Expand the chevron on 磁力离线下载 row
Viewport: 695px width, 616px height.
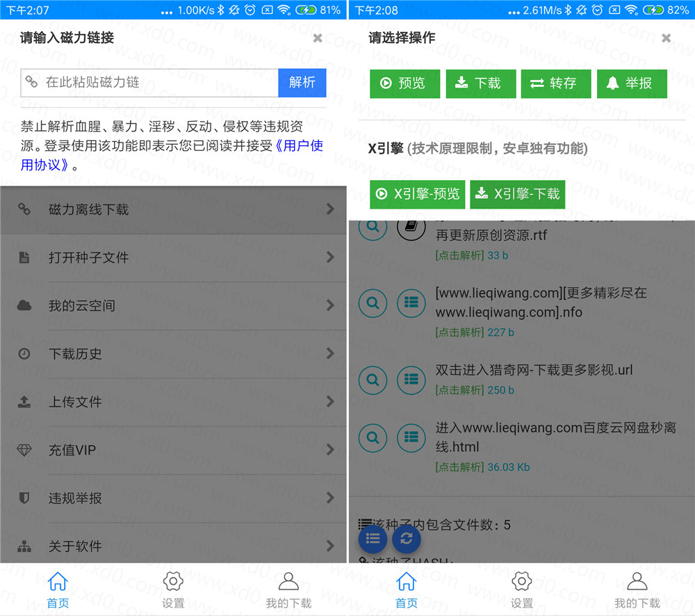(x=330, y=209)
